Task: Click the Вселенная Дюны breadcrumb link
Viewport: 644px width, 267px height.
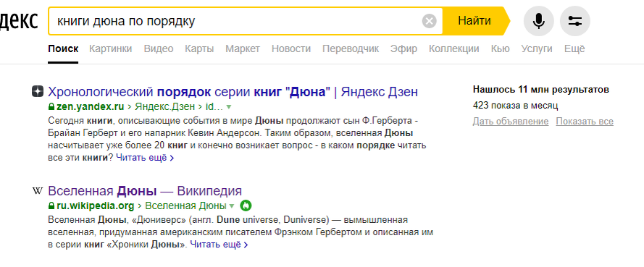Action: pyautogui.click(x=185, y=205)
